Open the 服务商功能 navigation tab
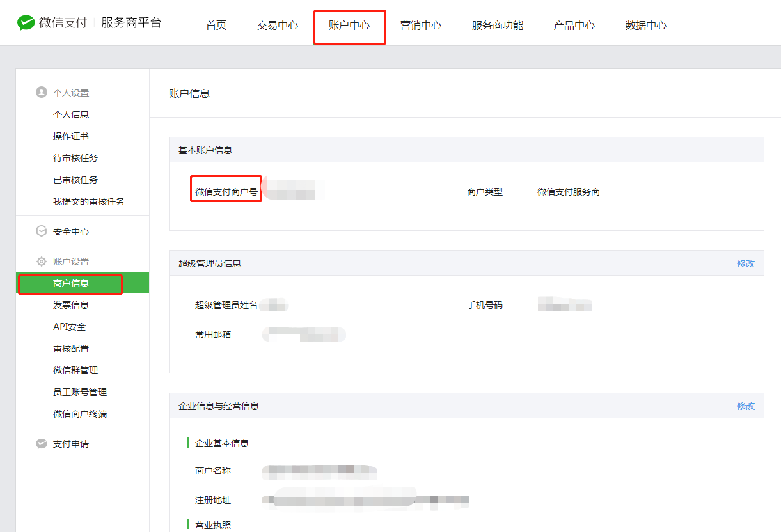This screenshot has width=781, height=532. [x=498, y=26]
